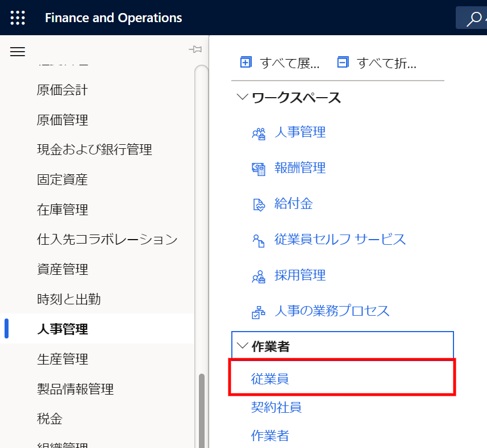487x448 pixels.
Task: Click the 給付金 workspace icon
Action: (259, 205)
